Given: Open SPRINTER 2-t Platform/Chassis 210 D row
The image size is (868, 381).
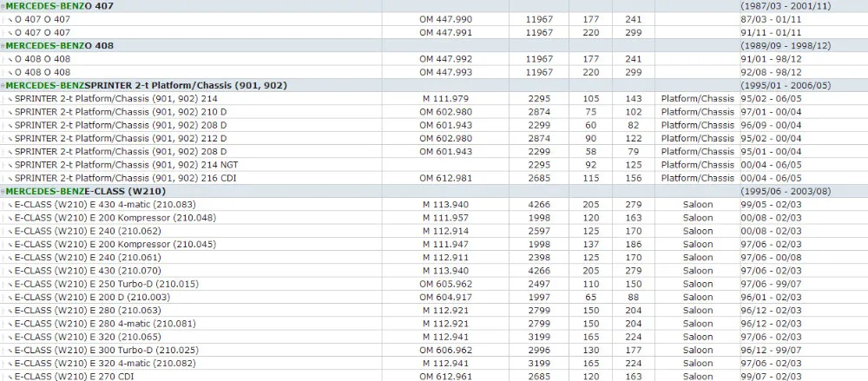Looking at the screenshot, I should (434, 112).
